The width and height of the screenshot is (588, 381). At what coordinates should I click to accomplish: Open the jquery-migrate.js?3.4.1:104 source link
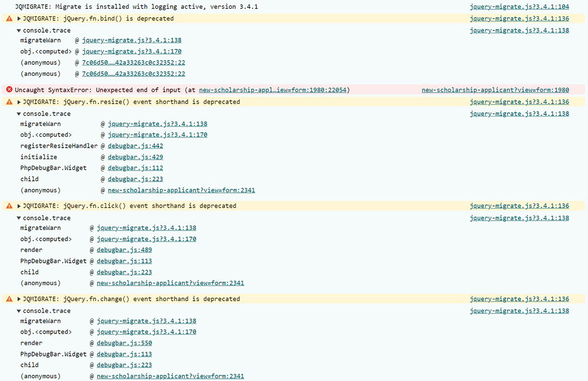tap(519, 7)
